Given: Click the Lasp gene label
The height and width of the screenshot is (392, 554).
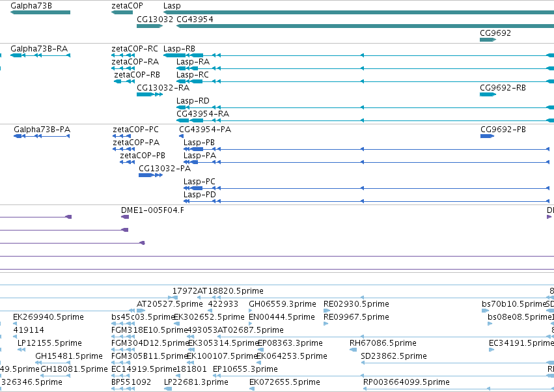Looking at the screenshot, I should coord(172,6).
